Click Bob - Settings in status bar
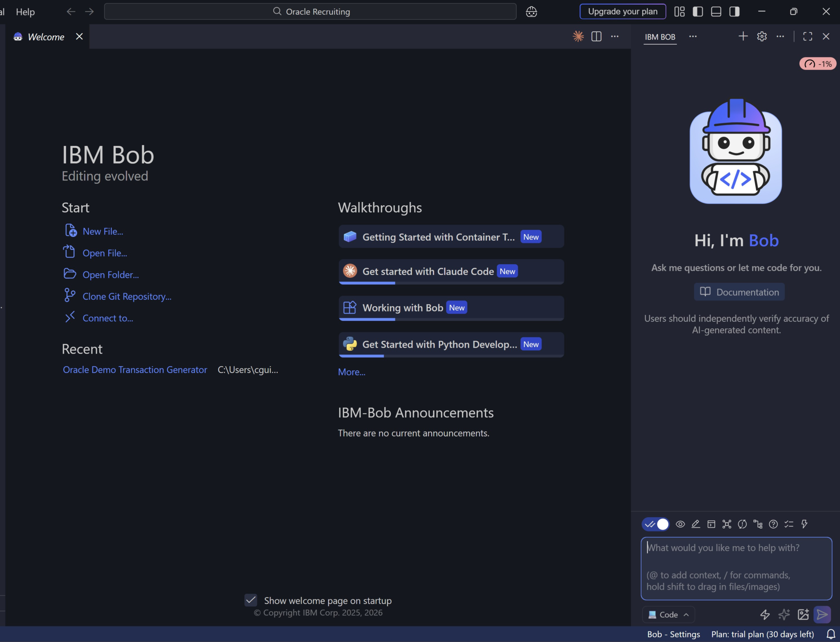The width and height of the screenshot is (840, 642). click(x=674, y=634)
